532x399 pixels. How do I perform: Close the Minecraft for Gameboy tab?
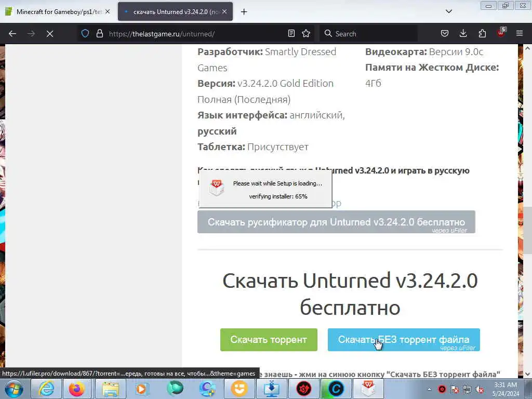click(108, 11)
